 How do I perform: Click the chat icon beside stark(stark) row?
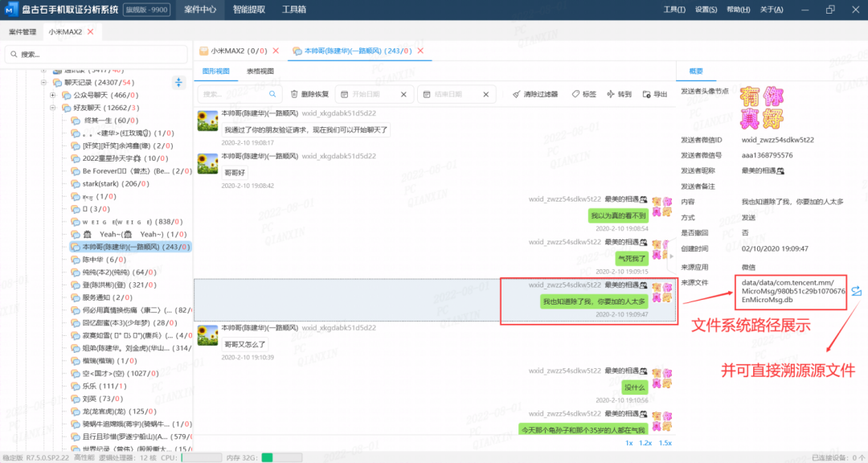(x=76, y=184)
